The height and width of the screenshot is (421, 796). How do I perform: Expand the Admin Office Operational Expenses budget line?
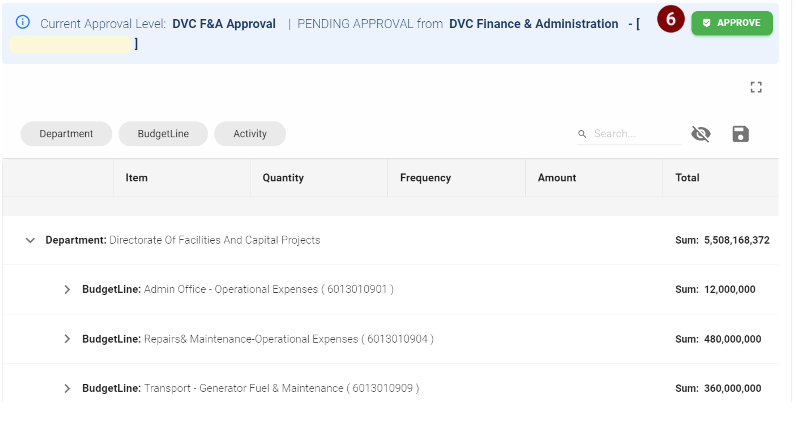67,289
